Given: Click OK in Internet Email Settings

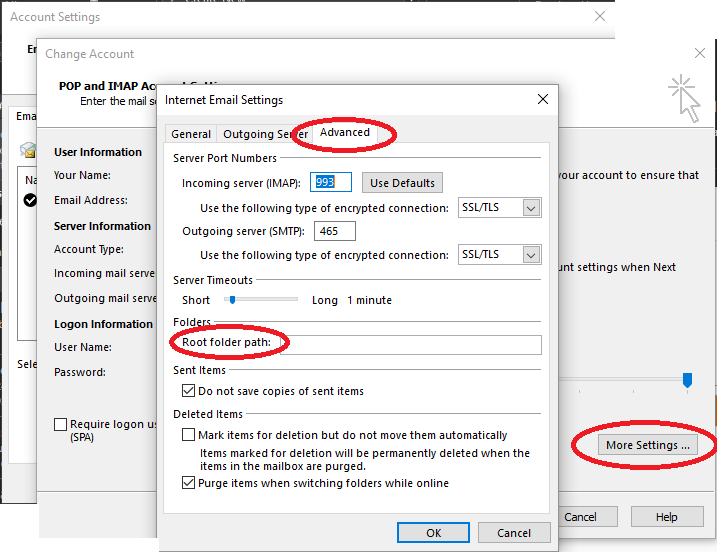Looking at the screenshot, I should point(433,533).
